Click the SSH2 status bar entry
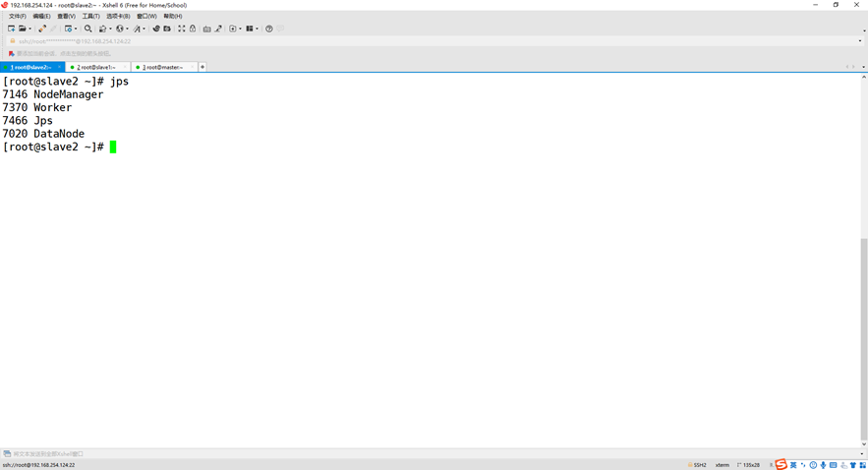This screenshot has height=470, width=868. [x=697, y=465]
